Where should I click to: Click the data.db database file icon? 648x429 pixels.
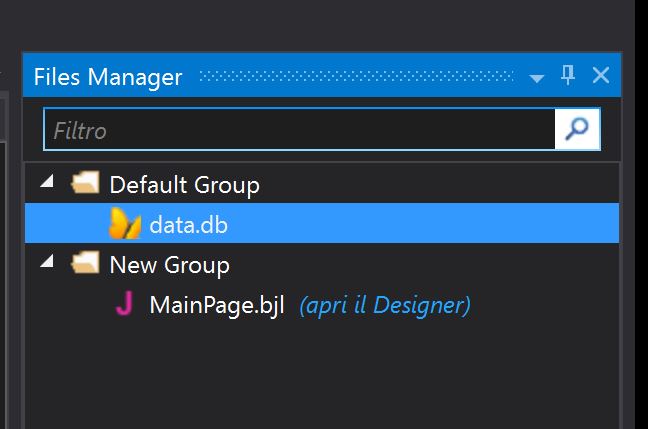(x=125, y=224)
